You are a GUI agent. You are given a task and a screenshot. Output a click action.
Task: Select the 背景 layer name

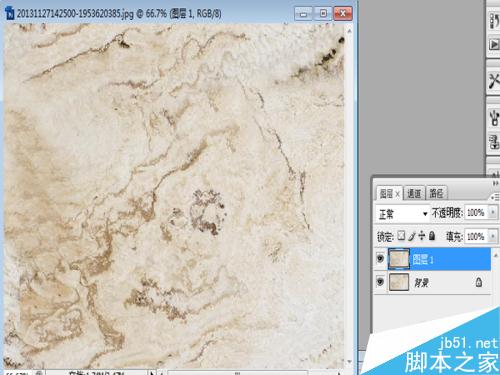[421, 283]
